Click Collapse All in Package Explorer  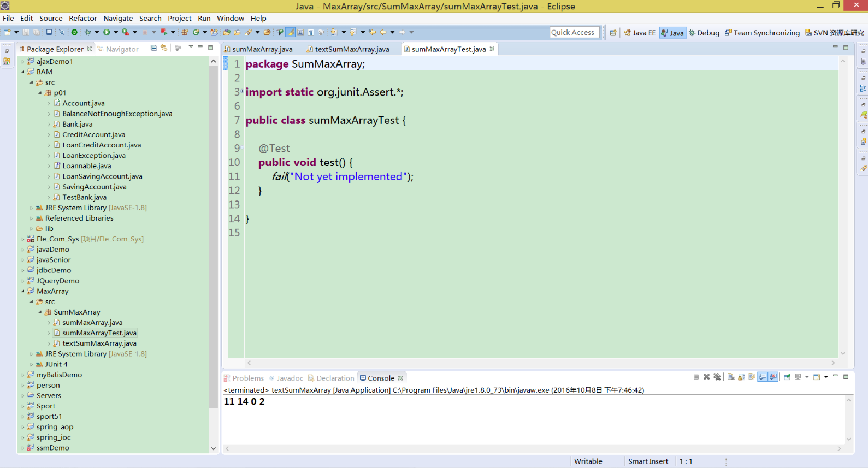[153, 48]
